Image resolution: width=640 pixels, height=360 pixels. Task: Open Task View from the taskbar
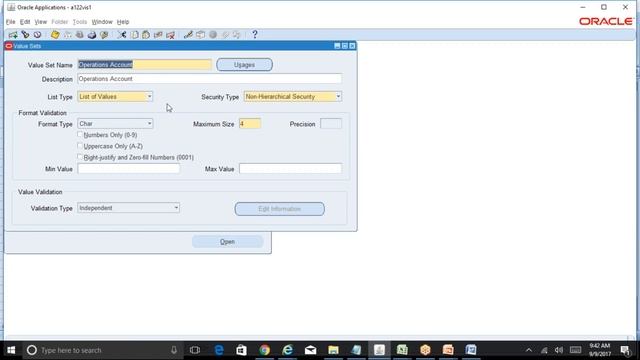click(x=195, y=350)
